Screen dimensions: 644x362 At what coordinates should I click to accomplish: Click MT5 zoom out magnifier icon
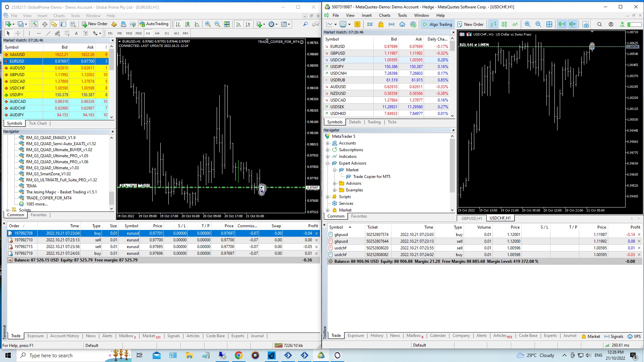click(538, 24)
